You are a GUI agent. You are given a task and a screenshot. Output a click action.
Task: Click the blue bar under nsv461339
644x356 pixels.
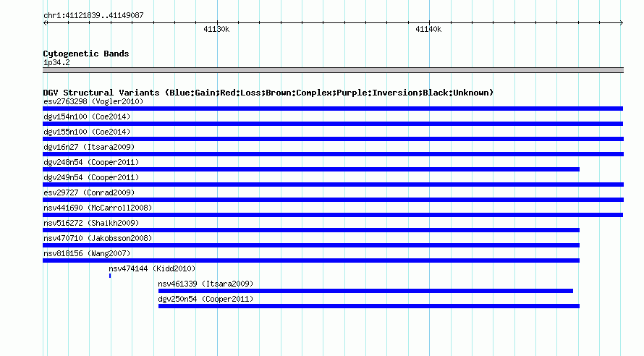point(365,291)
